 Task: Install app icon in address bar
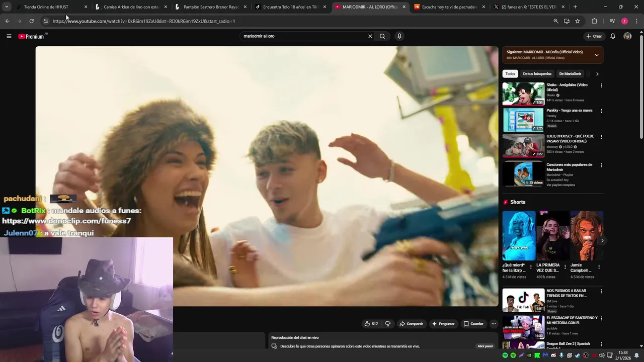point(567,21)
